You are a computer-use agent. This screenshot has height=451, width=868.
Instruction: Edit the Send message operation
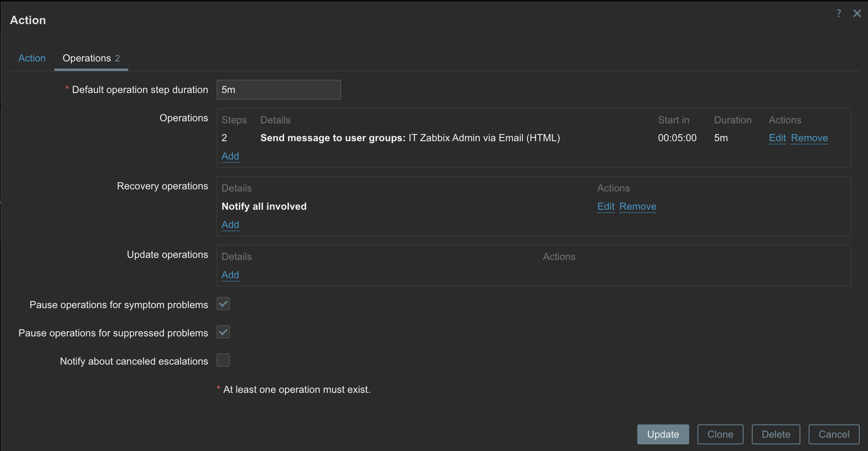pyautogui.click(x=777, y=138)
